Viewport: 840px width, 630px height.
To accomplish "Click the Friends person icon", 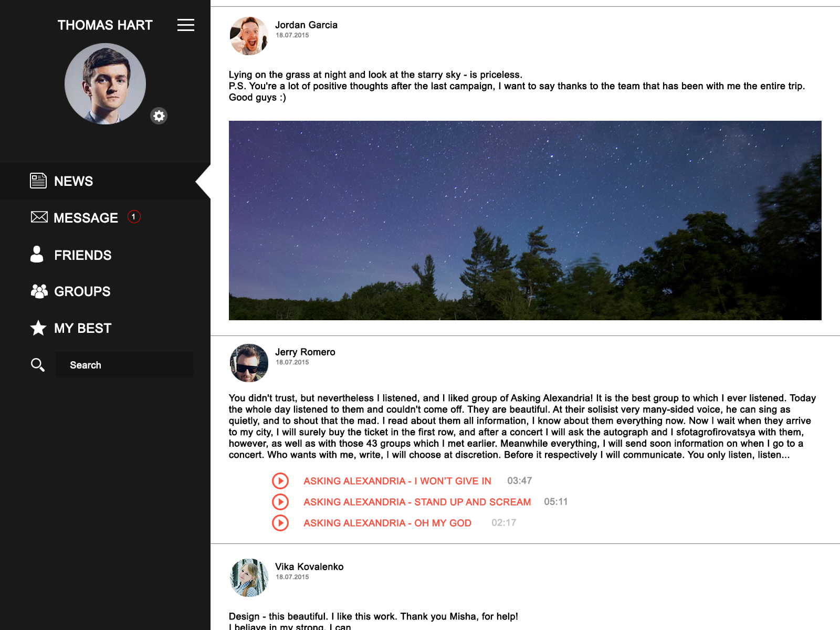I will pyautogui.click(x=37, y=254).
